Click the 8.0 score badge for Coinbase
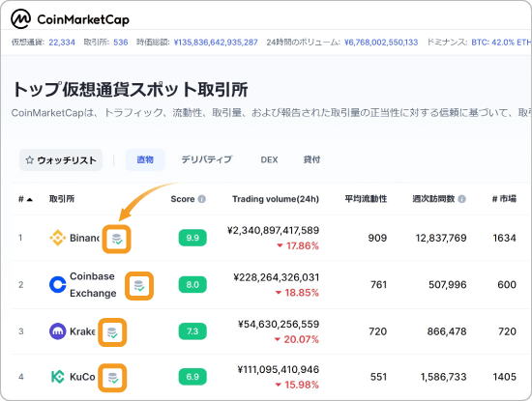532x401 pixels. 192,285
